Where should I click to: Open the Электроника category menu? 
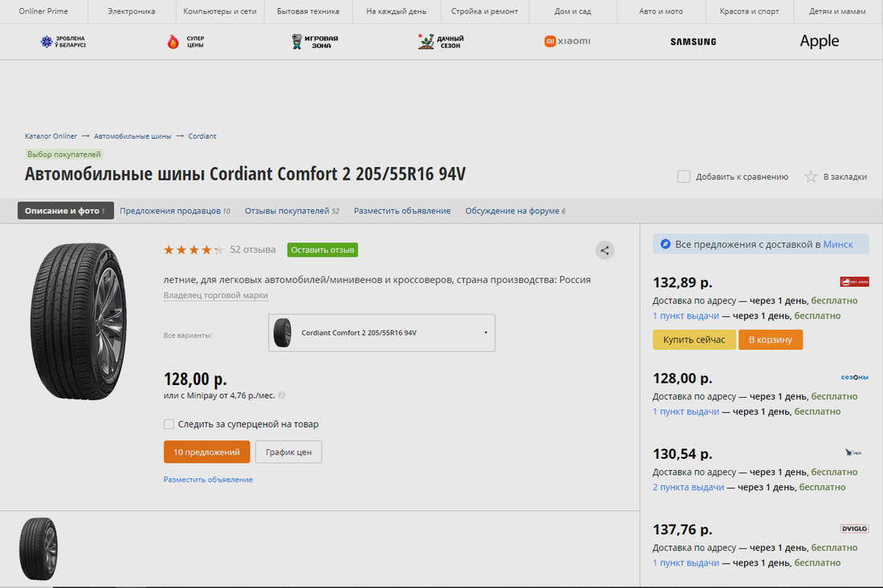[x=132, y=11]
